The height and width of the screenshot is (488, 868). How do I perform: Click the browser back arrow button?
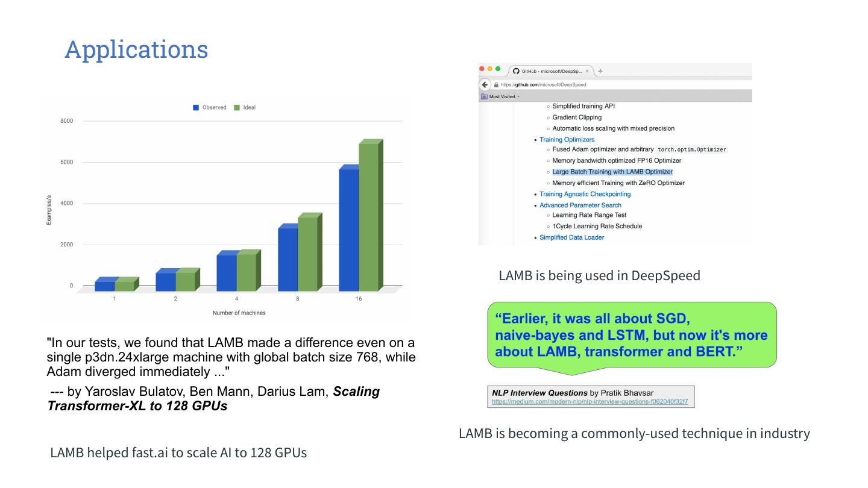pos(485,85)
